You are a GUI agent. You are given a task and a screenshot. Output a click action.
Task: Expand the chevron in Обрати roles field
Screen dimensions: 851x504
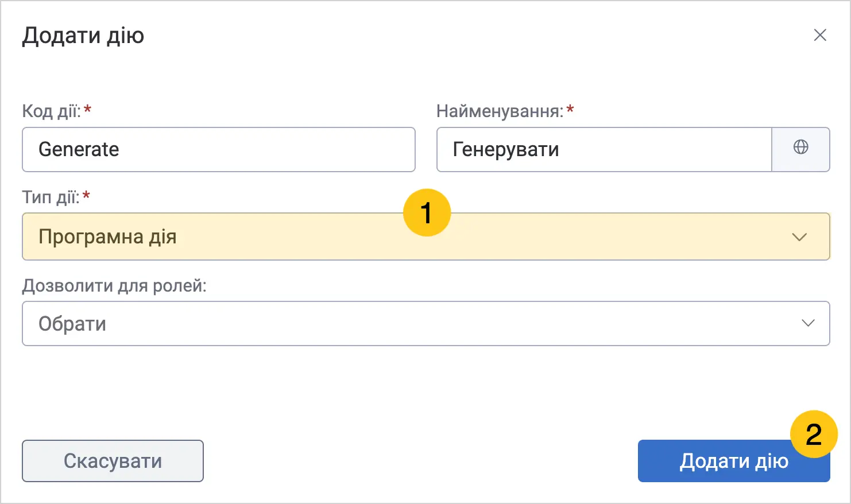coord(808,323)
